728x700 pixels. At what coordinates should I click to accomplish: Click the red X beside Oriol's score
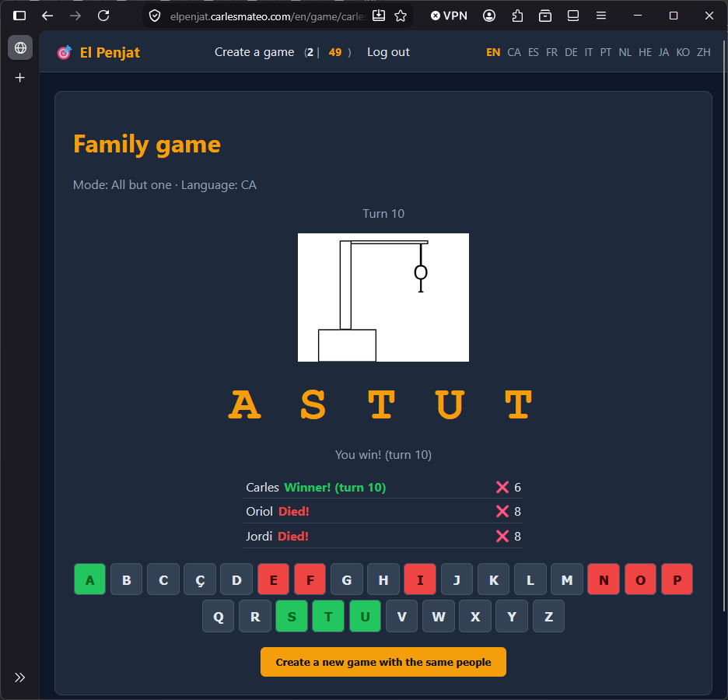click(502, 512)
